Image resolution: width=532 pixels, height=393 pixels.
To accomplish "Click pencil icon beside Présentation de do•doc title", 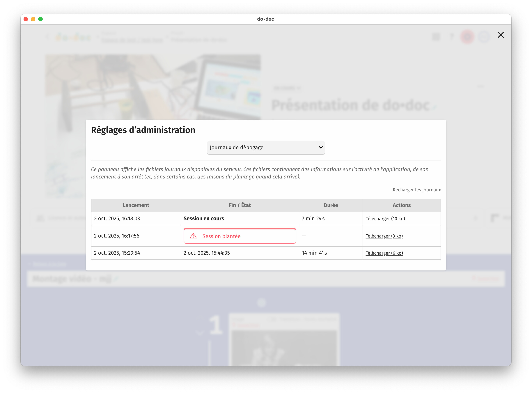I will pos(434,107).
